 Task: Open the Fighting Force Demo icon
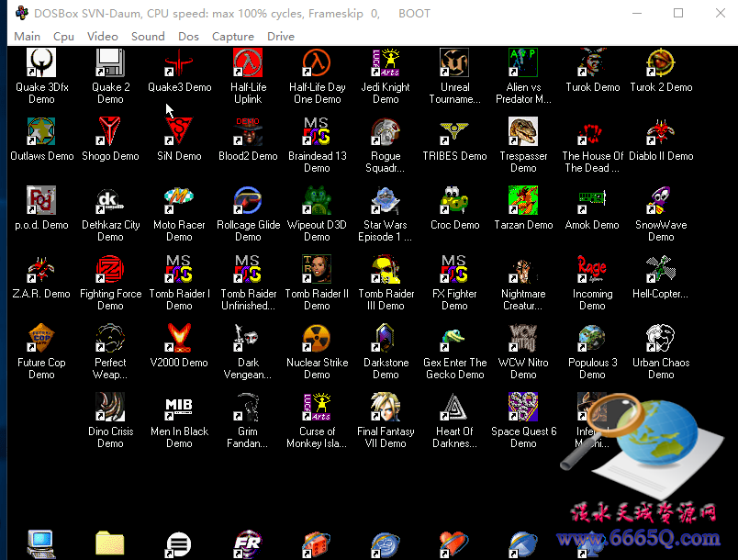110,269
